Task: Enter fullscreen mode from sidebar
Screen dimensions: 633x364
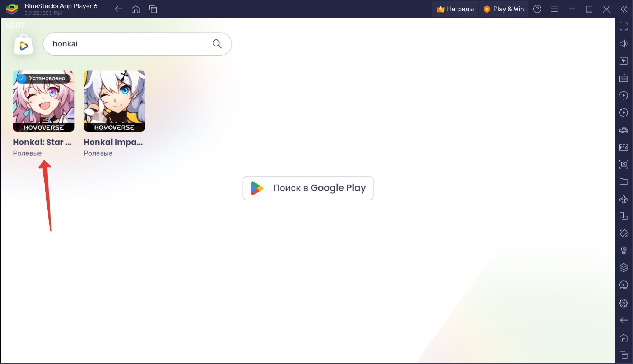Action: tap(624, 26)
